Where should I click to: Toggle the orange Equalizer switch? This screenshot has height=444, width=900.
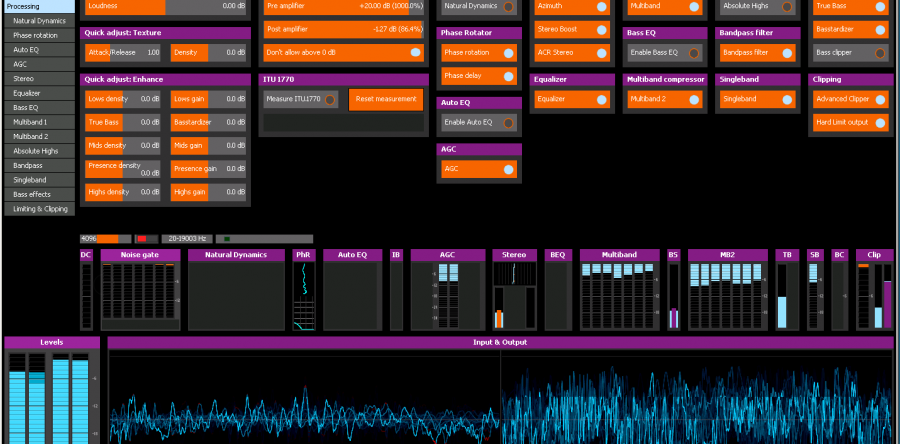click(572, 99)
